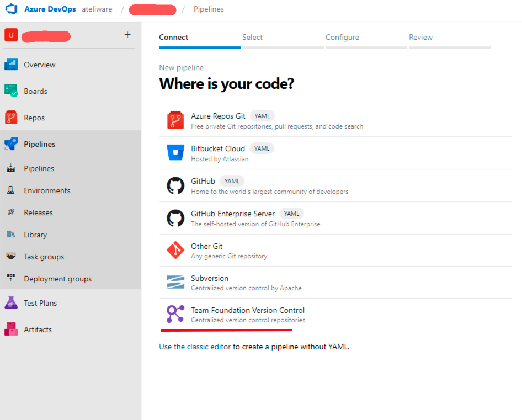The image size is (522, 420).
Task: Choose Bitbucket Cloud as code source
Action: pos(335,153)
